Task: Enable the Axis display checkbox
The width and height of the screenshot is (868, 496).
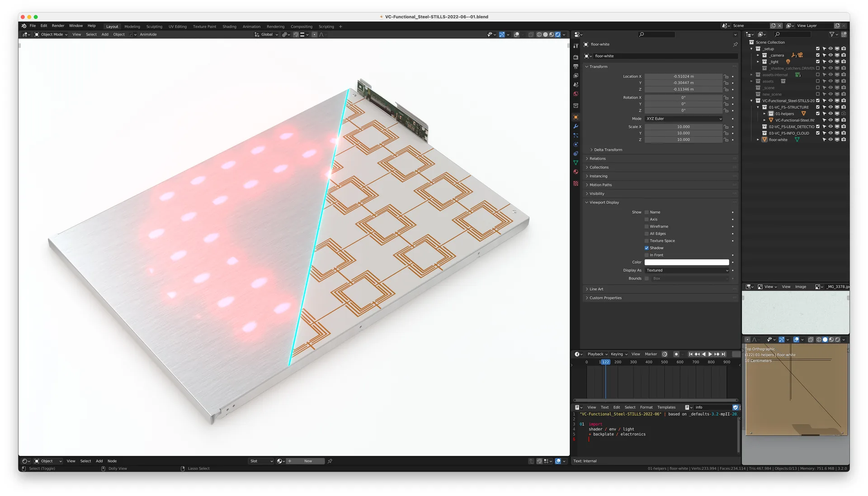Action: tap(646, 220)
